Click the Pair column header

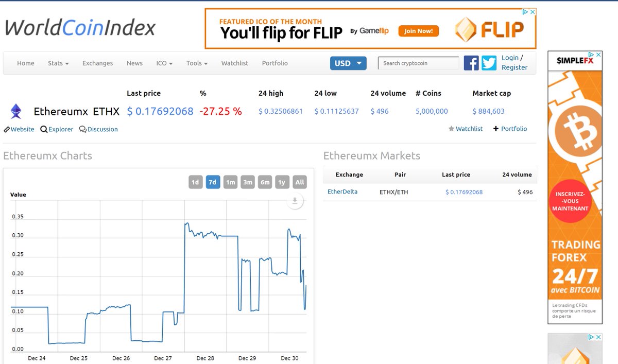(400, 175)
